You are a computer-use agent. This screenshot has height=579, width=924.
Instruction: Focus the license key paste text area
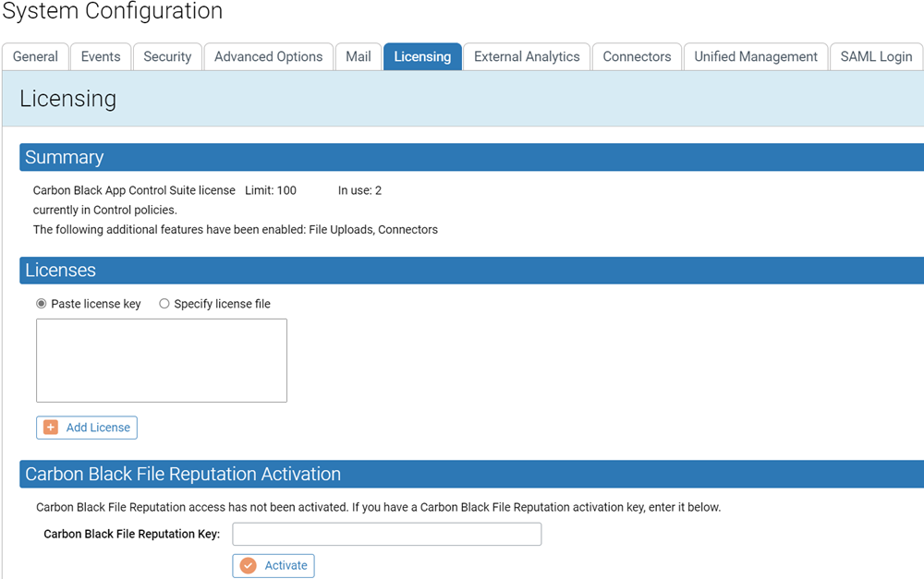pos(162,360)
